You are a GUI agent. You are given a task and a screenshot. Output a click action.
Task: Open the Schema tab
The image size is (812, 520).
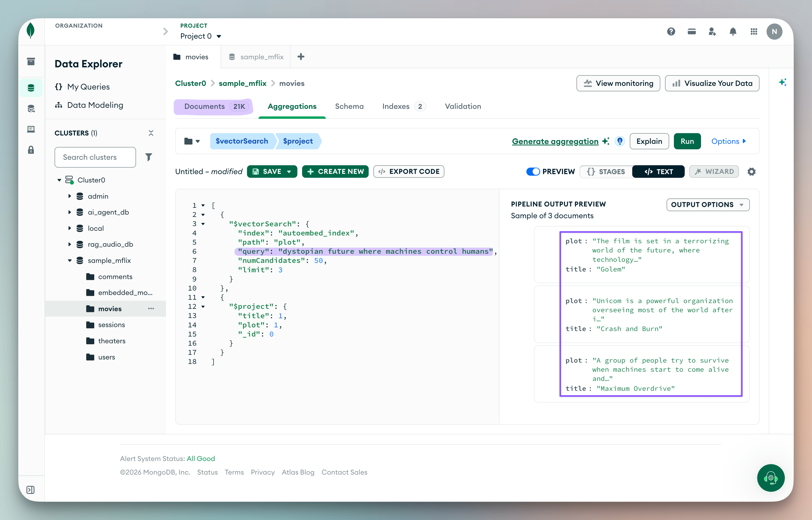click(349, 106)
